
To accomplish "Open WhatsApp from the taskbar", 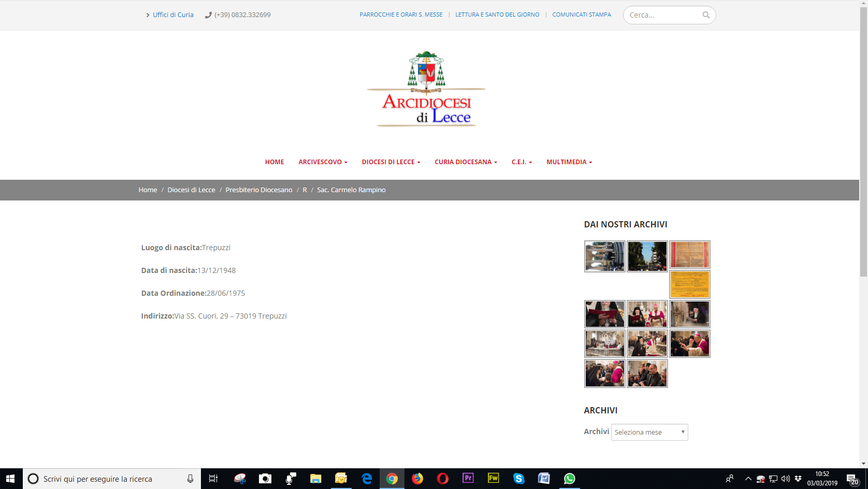I will (570, 479).
